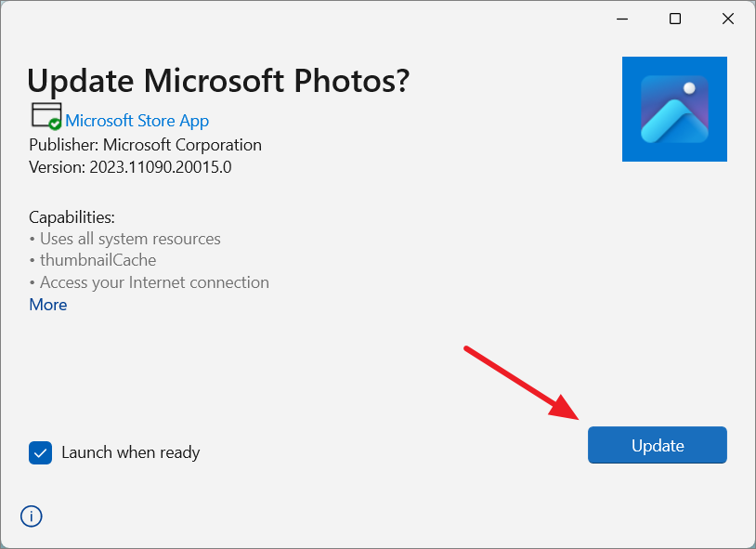The height and width of the screenshot is (549, 756).
Task: Start updating Microsoft Photos
Action: coord(657,445)
